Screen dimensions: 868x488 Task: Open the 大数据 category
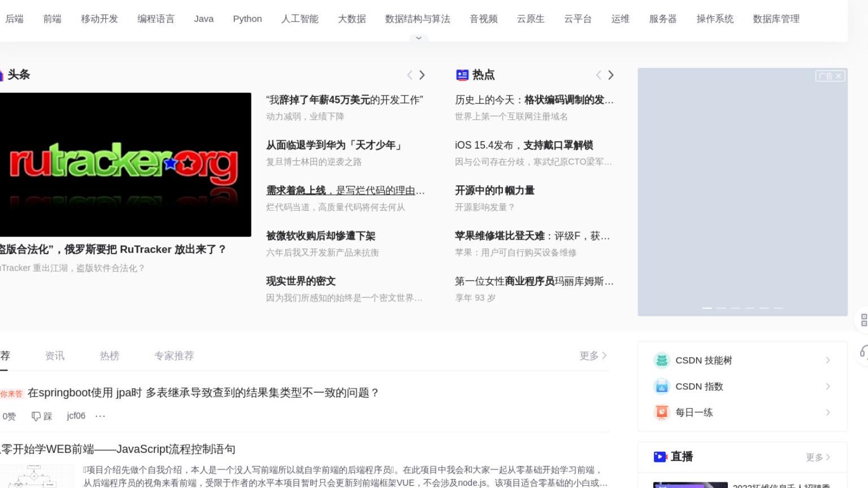click(x=352, y=19)
